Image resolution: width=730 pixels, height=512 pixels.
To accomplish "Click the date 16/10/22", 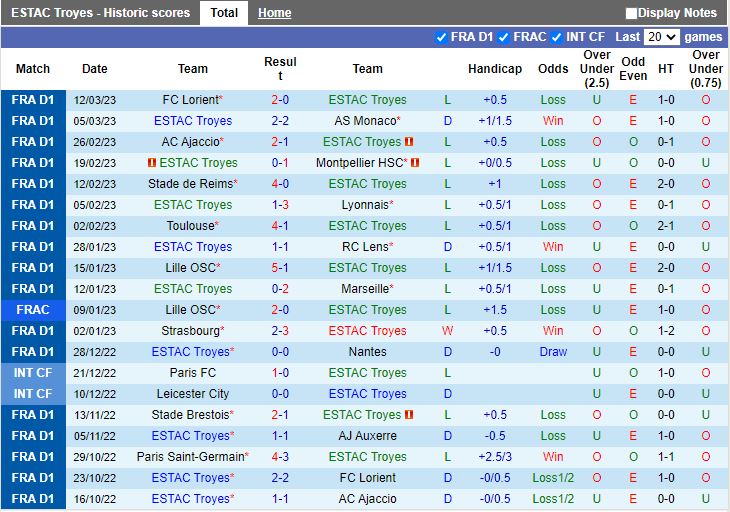I will point(95,499).
